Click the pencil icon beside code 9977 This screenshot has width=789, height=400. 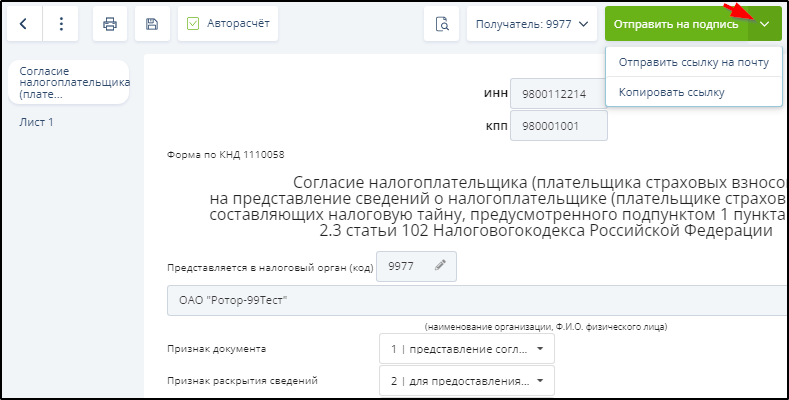(x=439, y=266)
